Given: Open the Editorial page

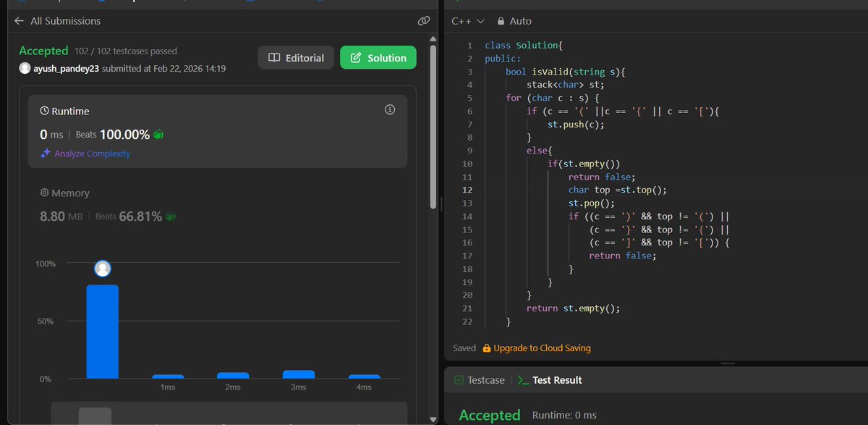Looking at the screenshot, I should [x=296, y=58].
